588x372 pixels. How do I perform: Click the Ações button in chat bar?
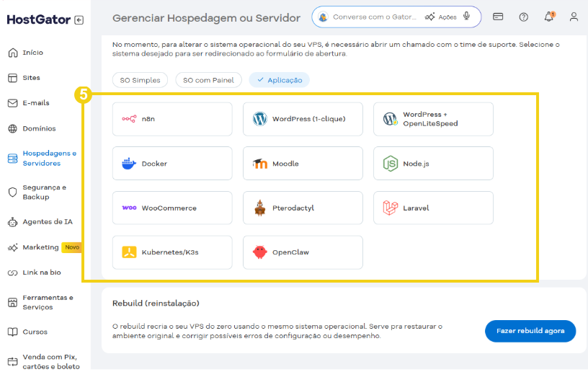(x=441, y=17)
